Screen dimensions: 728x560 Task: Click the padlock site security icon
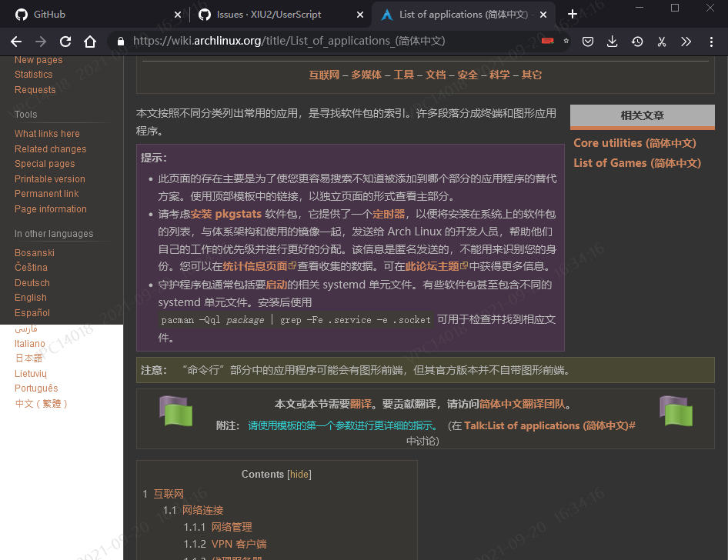click(120, 42)
